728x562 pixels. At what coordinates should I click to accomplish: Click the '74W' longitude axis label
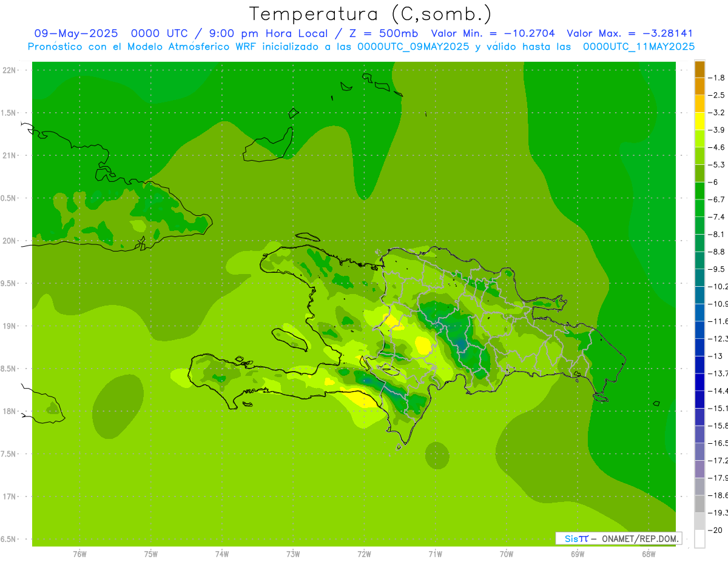[221, 554]
